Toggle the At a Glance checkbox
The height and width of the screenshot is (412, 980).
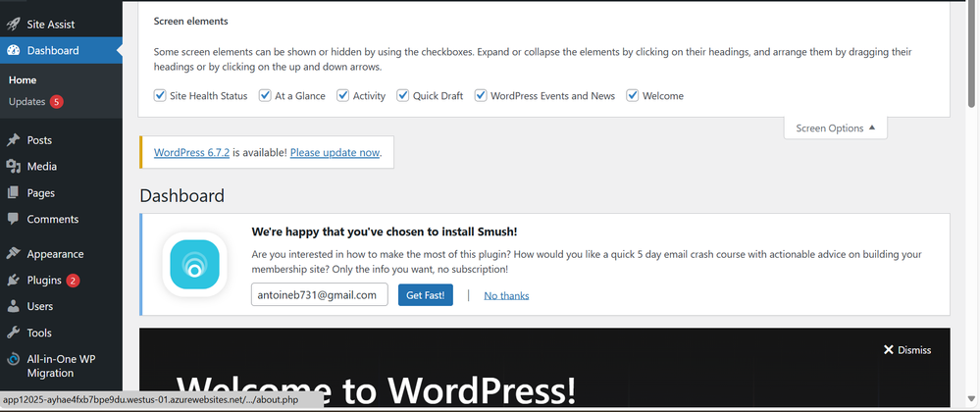(265, 96)
